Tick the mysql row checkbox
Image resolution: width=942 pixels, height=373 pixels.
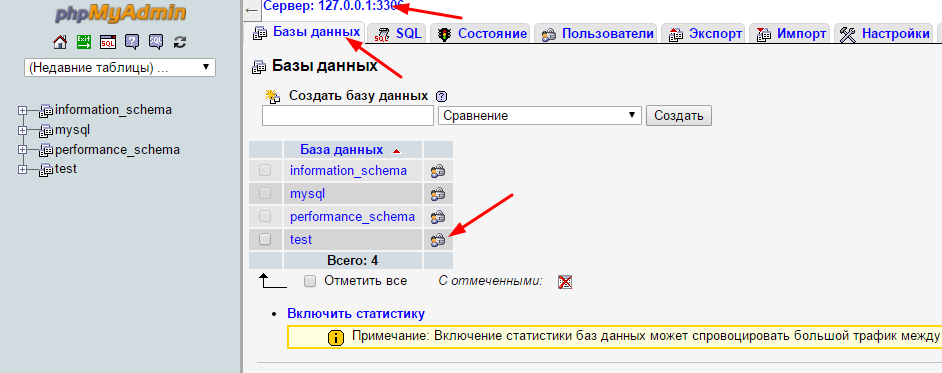coord(265,193)
